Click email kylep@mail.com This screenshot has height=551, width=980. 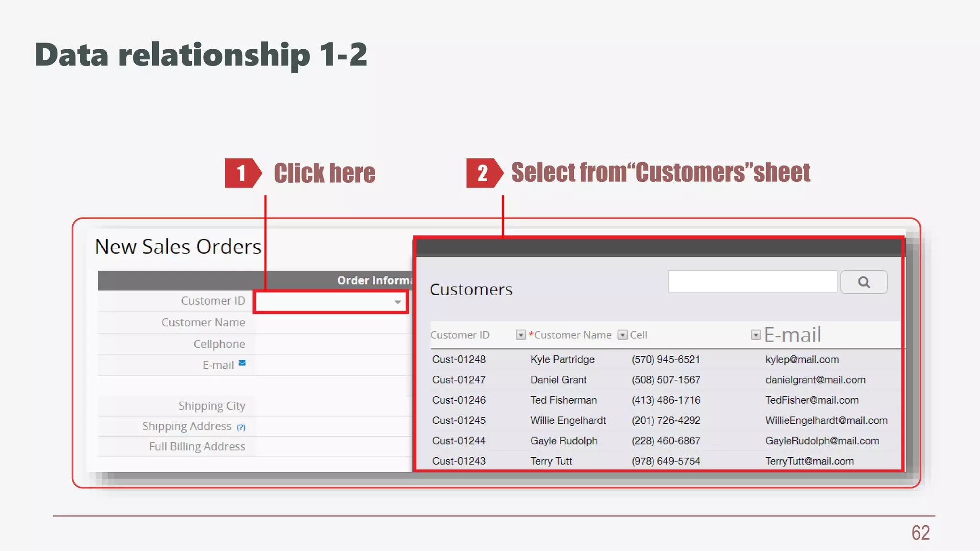tap(802, 360)
